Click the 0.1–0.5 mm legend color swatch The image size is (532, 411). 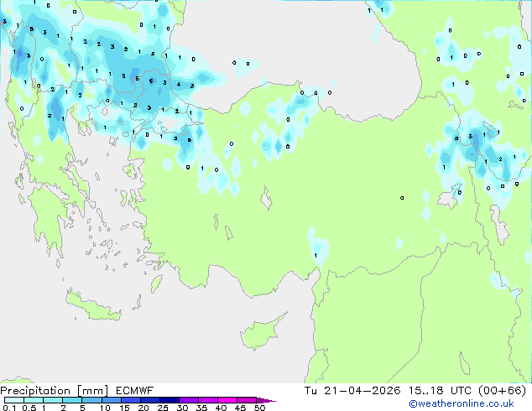pyautogui.click(x=14, y=400)
